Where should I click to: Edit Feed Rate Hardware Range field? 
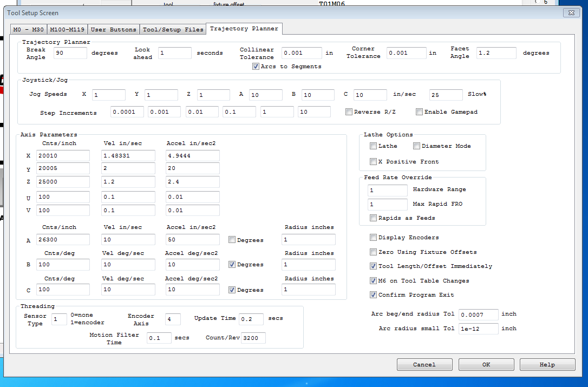(x=388, y=190)
